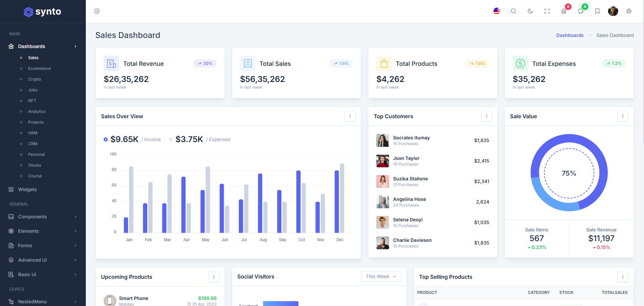This screenshot has width=644, height=306.
Task: Click the Components sidebar icon
Action: pos(11,217)
